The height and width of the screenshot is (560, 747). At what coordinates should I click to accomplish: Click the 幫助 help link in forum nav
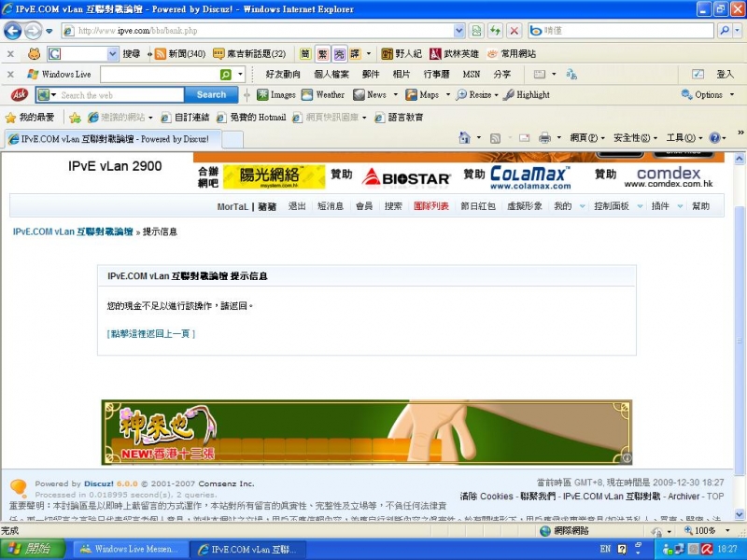(x=701, y=206)
